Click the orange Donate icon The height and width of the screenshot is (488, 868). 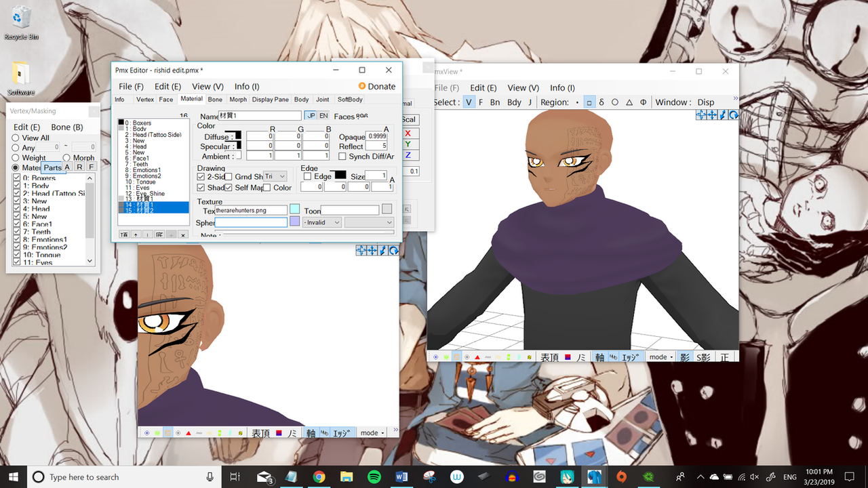(362, 86)
